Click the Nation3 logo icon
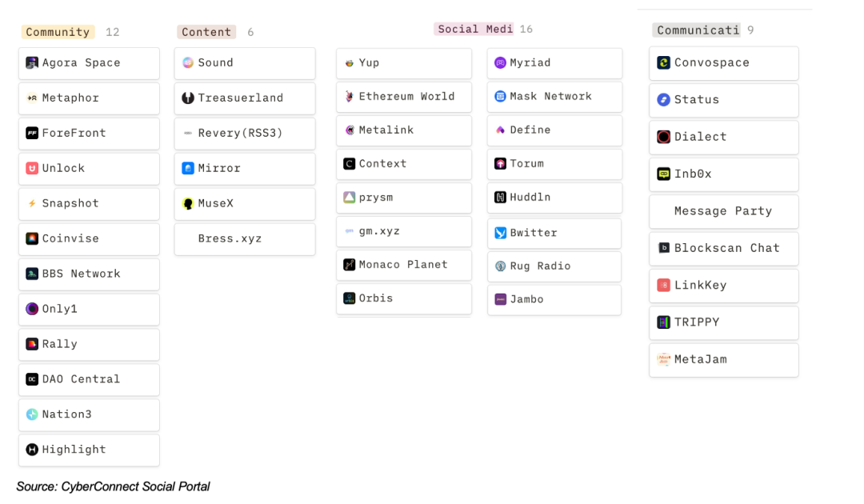Image resolution: width=864 pixels, height=504 pixels. point(32,414)
